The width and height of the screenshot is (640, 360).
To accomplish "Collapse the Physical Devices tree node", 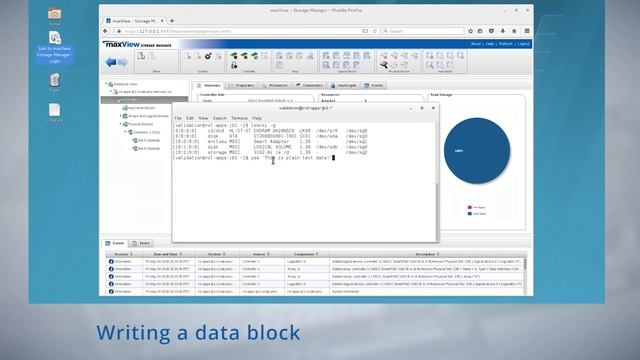I will (120, 124).
